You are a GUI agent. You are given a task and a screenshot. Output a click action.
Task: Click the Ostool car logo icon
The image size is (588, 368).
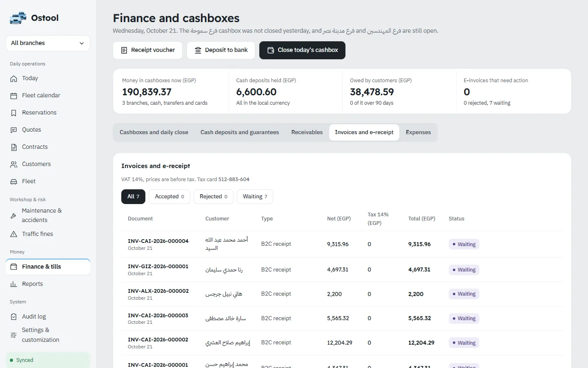18,18
